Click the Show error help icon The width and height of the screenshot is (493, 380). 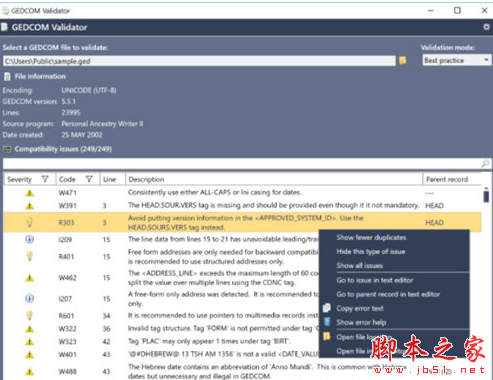coord(327,322)
